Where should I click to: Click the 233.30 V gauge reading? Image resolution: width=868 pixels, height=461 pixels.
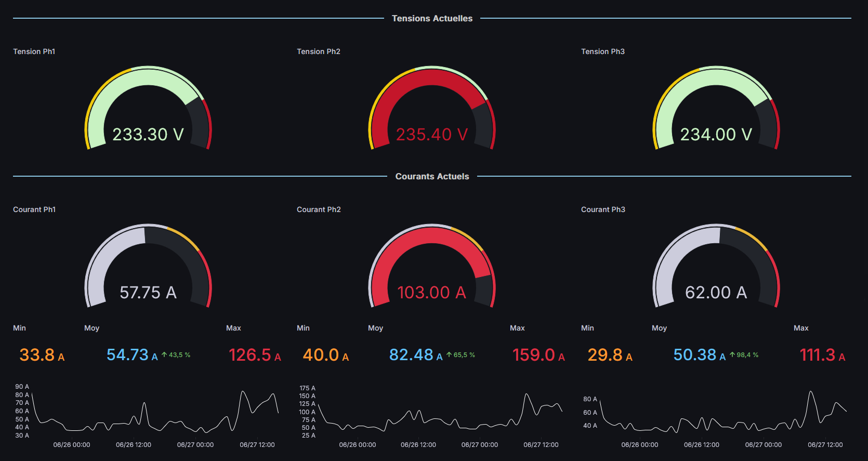148,135
